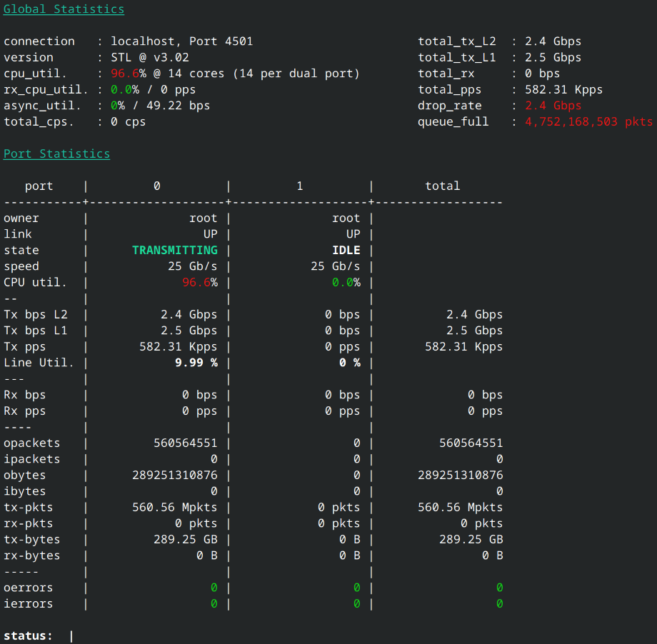Click the IDLE state of port 1
The height and width of the screenshot is (644, 657).
(x=346, y=250)
